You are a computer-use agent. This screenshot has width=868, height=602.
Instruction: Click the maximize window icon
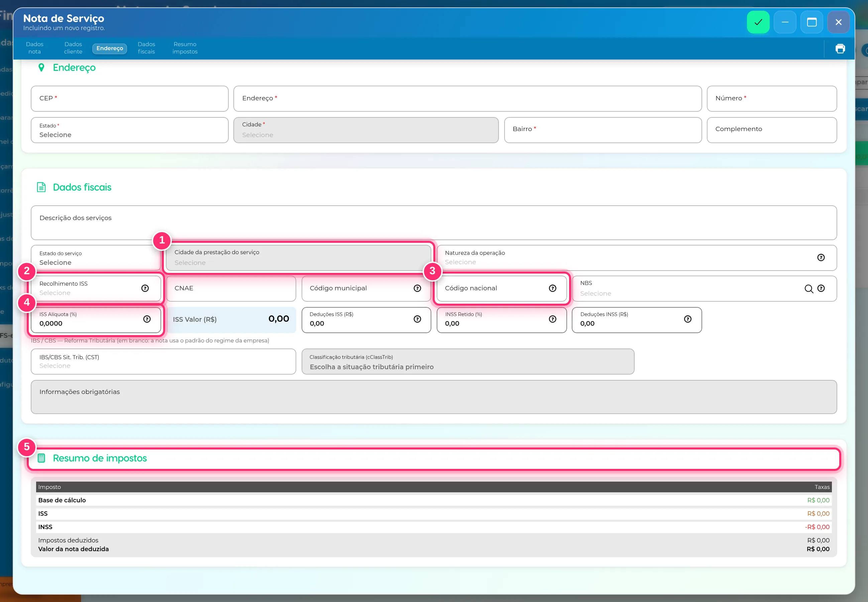[x=811, y=22]
